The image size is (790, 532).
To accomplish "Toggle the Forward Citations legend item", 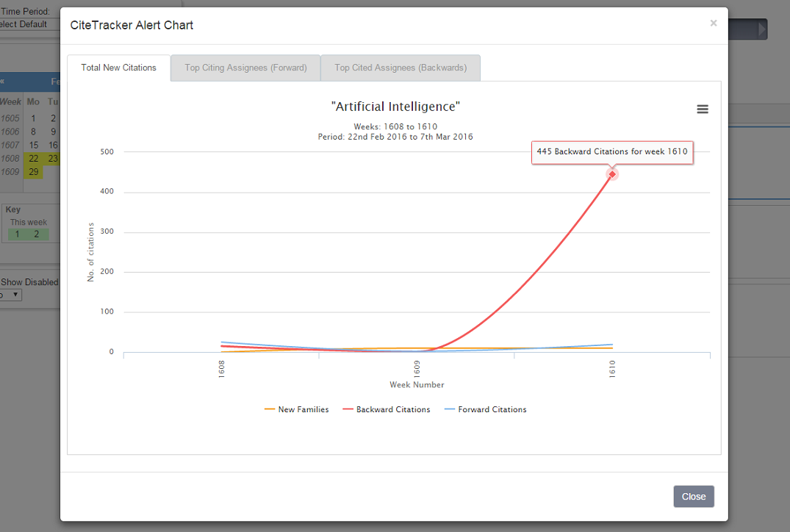I will 485,409.
